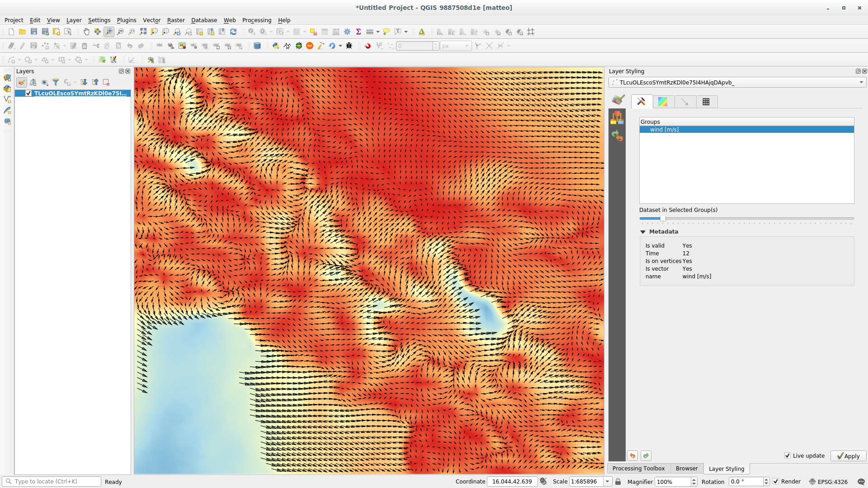Switch to the Processing Toolbox tab

coord(638,469)
